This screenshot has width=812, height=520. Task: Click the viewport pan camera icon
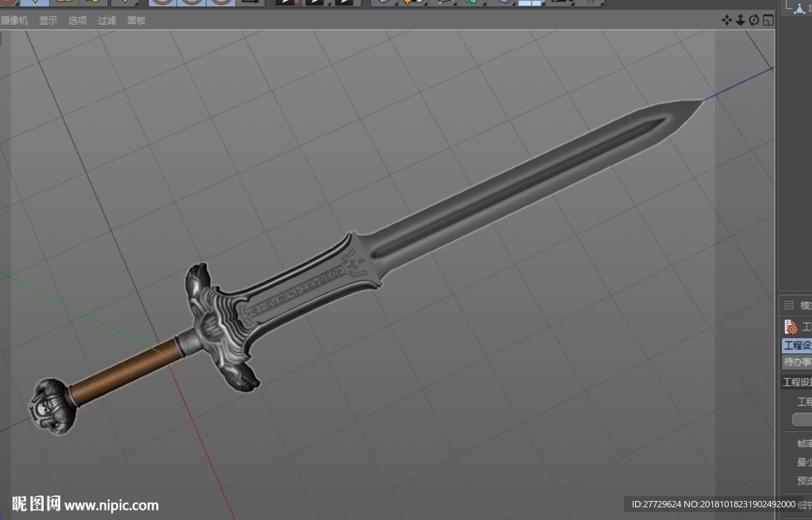coord(726,20)
